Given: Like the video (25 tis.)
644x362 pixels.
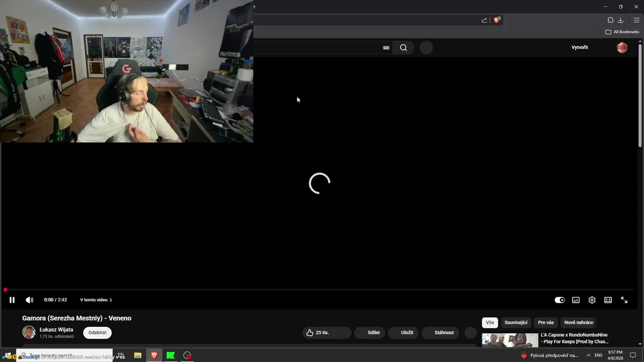Looking at the screenshot, I should point(317,333).
